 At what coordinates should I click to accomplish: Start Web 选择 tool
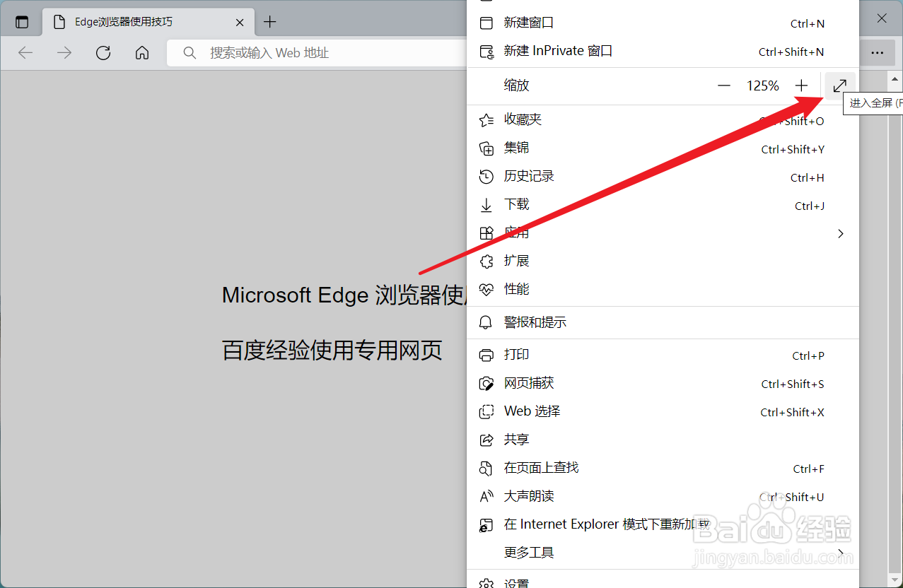663,411
